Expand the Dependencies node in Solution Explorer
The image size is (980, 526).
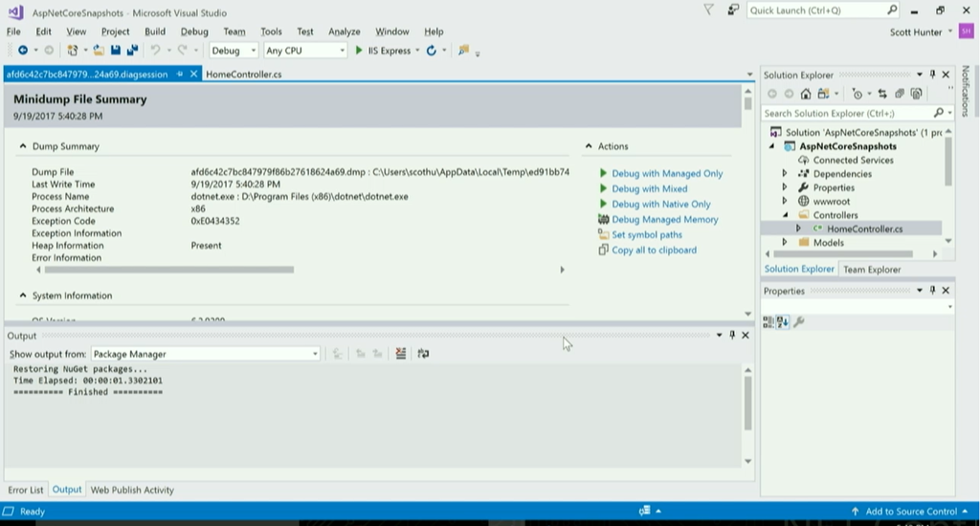tap(785, 174)
